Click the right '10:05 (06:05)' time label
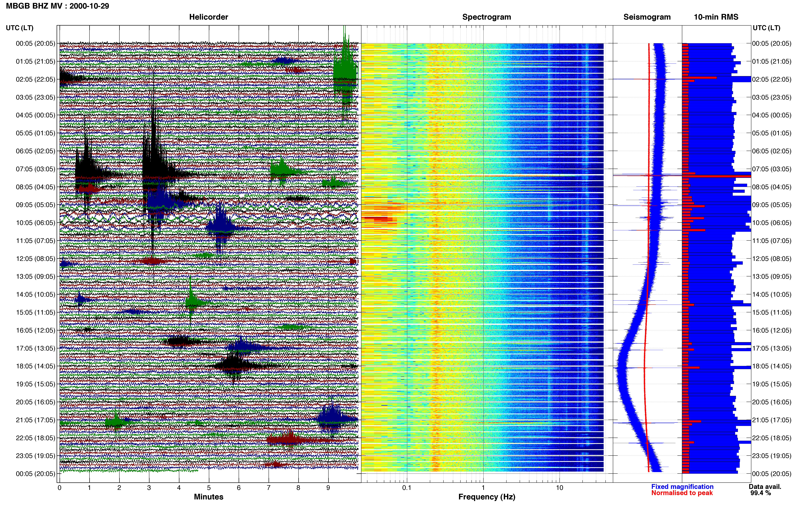Screen dimensions: 812x508 pos(771,223)
